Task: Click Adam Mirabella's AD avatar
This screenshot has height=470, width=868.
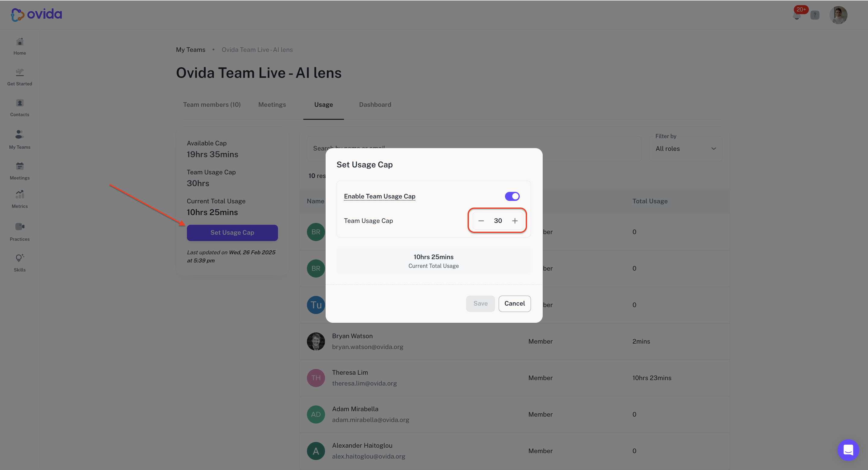Action: click(x=316, y=414)
